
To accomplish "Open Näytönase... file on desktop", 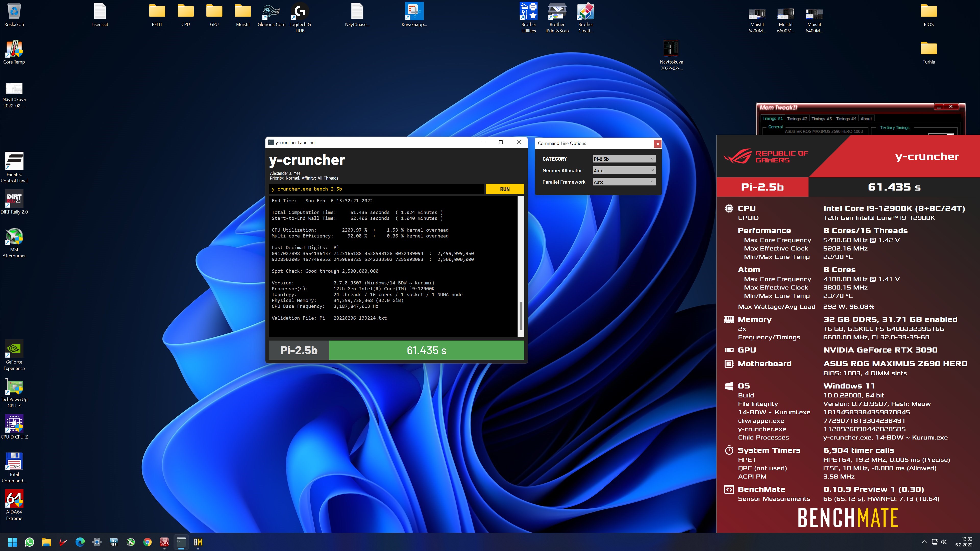I will [357, 15].
